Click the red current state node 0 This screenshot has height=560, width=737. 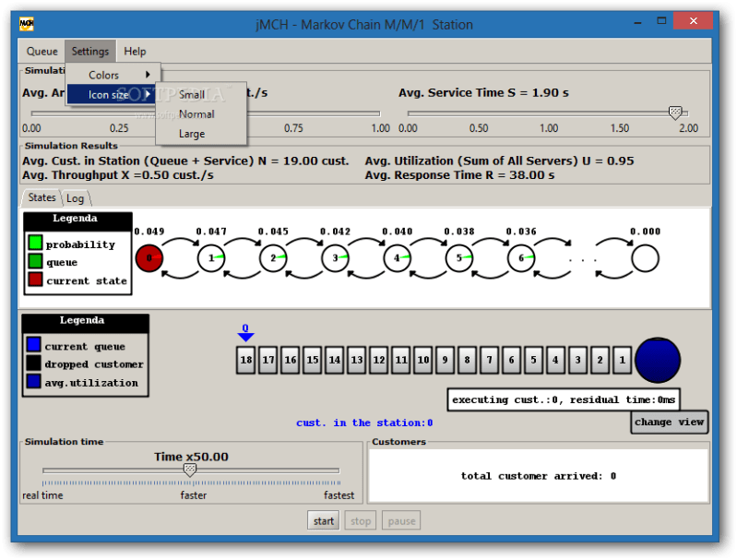tap(149, 258)
